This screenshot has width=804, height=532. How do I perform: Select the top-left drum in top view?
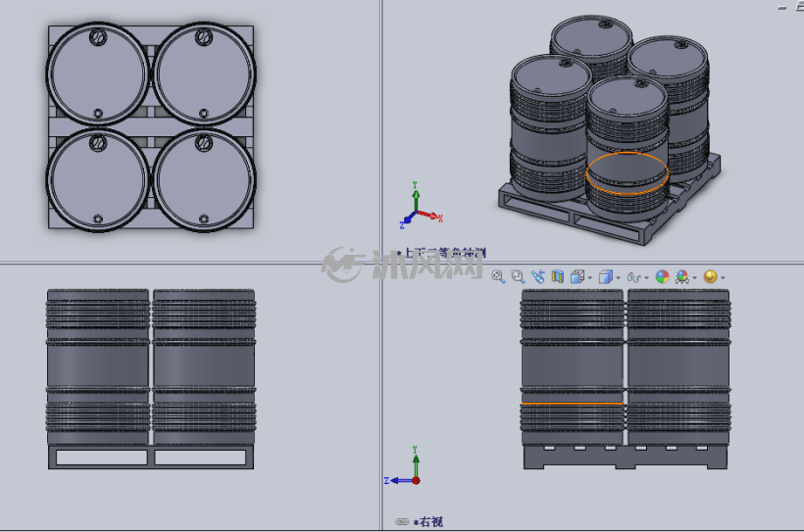(97, 73)
